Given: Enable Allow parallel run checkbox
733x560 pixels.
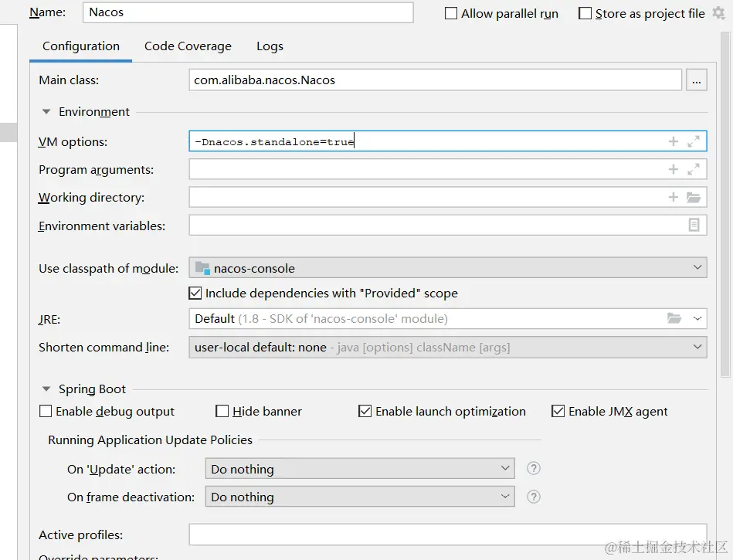Looking at the screenshot, I should pos(451,14).
